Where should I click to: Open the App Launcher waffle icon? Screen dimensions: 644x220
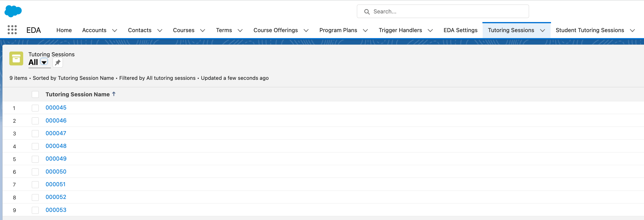(12, 30)
